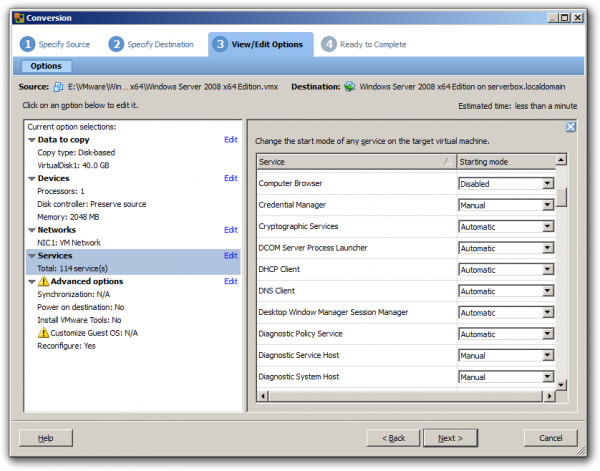Click the step 4 circle icon
Screen dimensions: 600x471
point(329,44)
